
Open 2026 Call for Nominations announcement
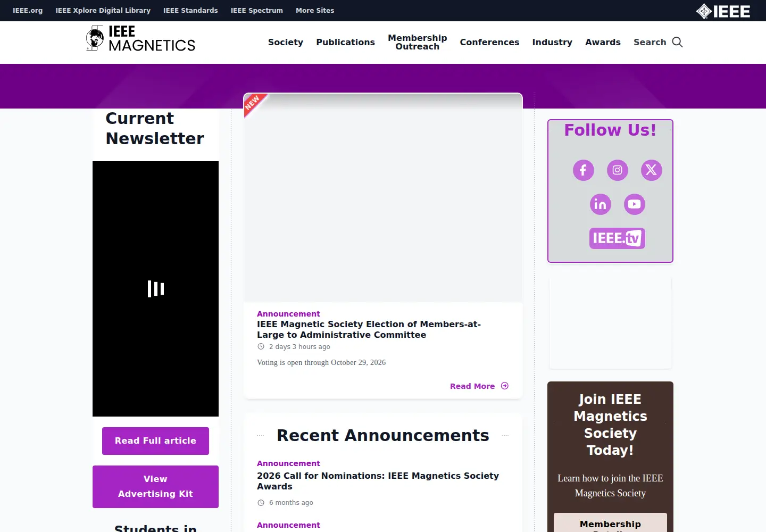coord(378,481)
